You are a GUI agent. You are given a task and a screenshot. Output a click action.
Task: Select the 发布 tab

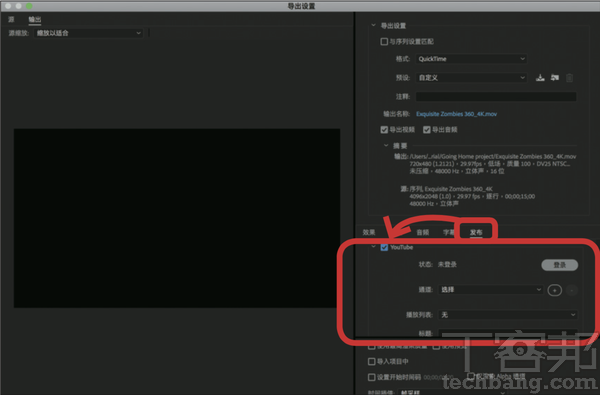click(476, 232)
